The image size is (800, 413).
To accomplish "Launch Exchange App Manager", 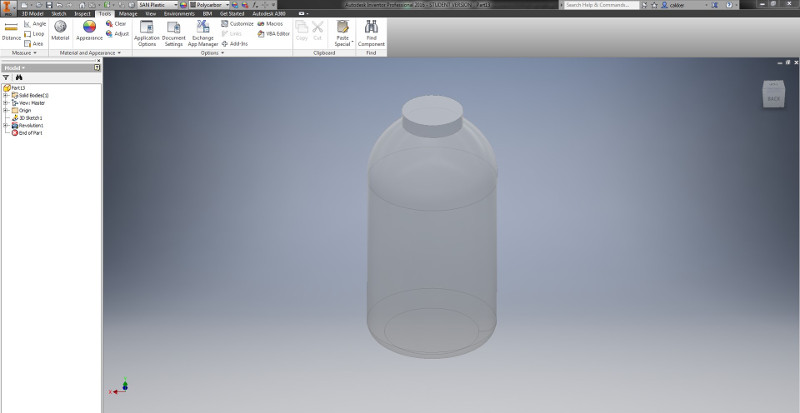I will point(203,34).
